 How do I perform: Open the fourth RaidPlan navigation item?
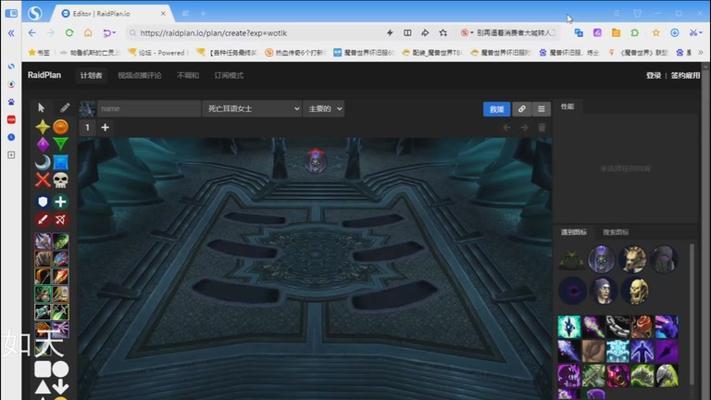click(x=229, y=76)
